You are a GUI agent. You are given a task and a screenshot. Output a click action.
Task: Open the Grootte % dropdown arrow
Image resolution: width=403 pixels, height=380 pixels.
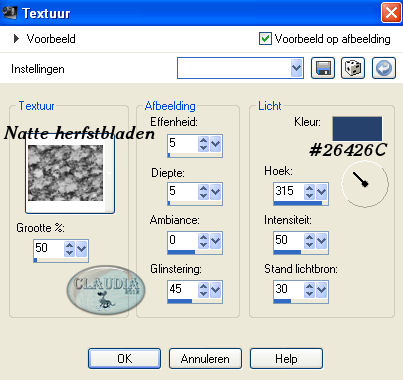pos(81,249)
